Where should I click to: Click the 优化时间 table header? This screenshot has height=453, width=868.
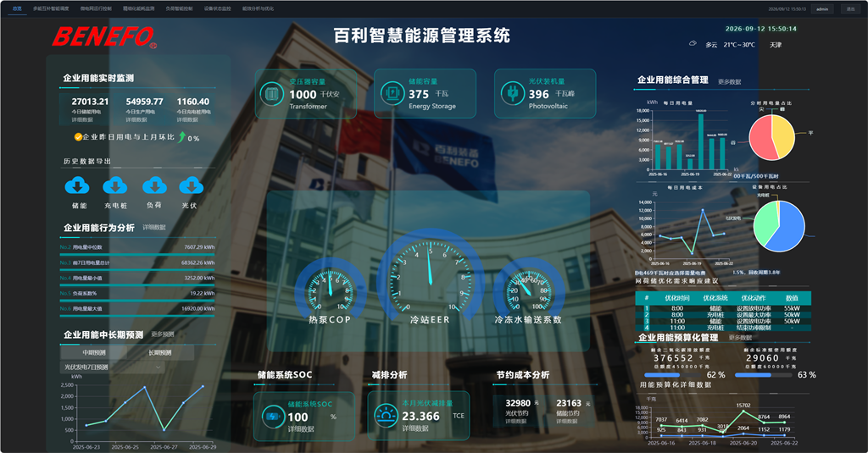[677, 297]
